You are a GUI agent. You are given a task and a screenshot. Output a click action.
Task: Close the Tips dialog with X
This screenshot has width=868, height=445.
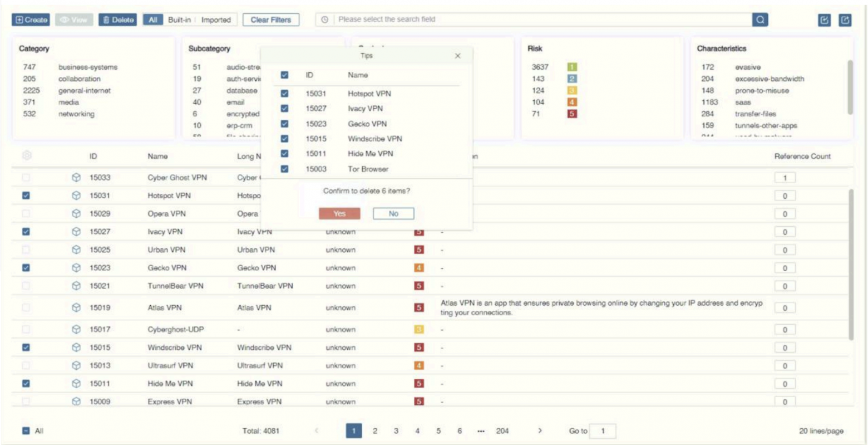(458, 56)
